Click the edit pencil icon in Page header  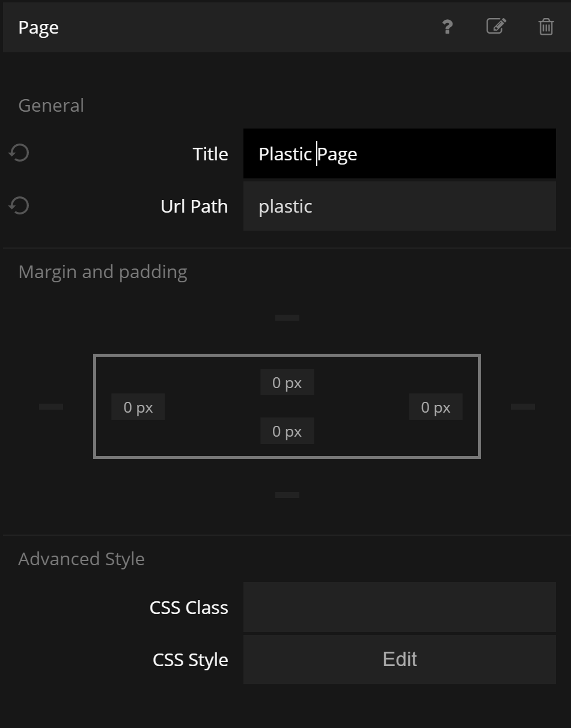[x=496, y=26]
